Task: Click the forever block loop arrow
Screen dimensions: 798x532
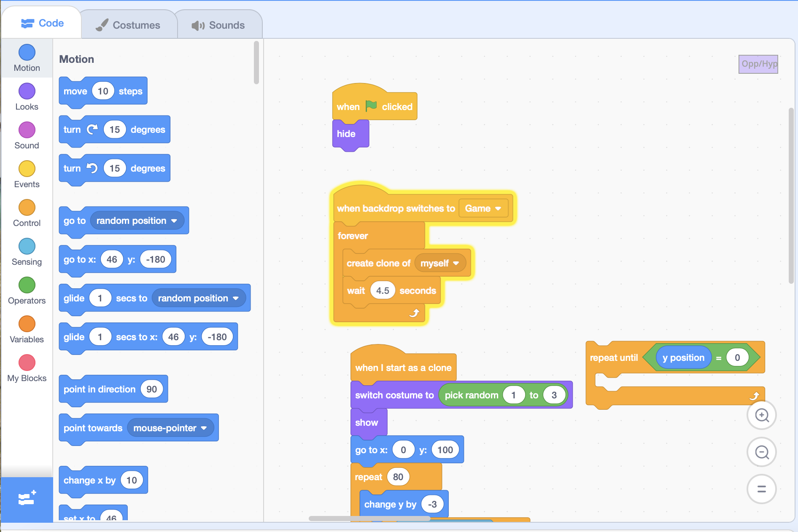Action: pos(415,313)
